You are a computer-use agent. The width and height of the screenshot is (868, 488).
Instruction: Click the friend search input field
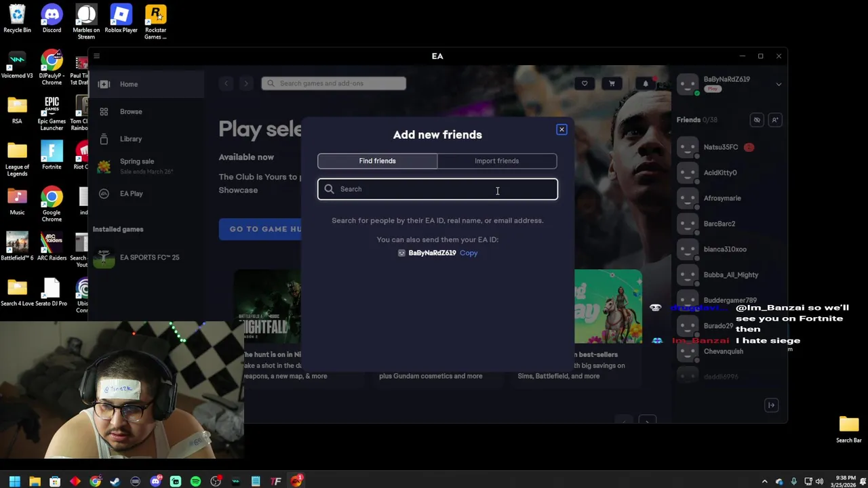click(437, 189)
